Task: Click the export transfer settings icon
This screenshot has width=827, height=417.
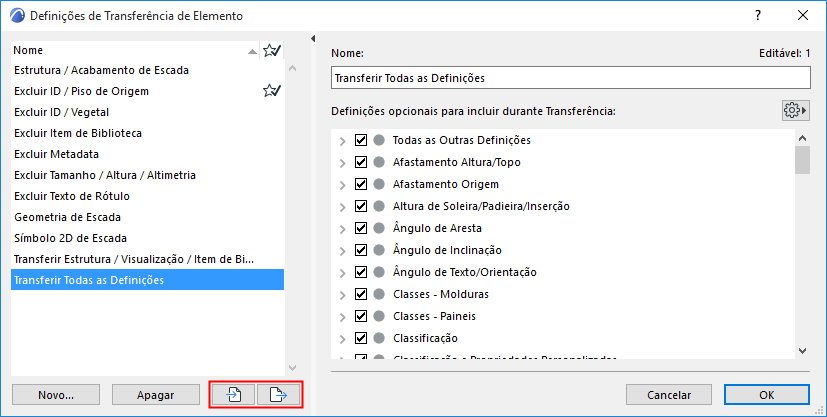Action: 279,395
